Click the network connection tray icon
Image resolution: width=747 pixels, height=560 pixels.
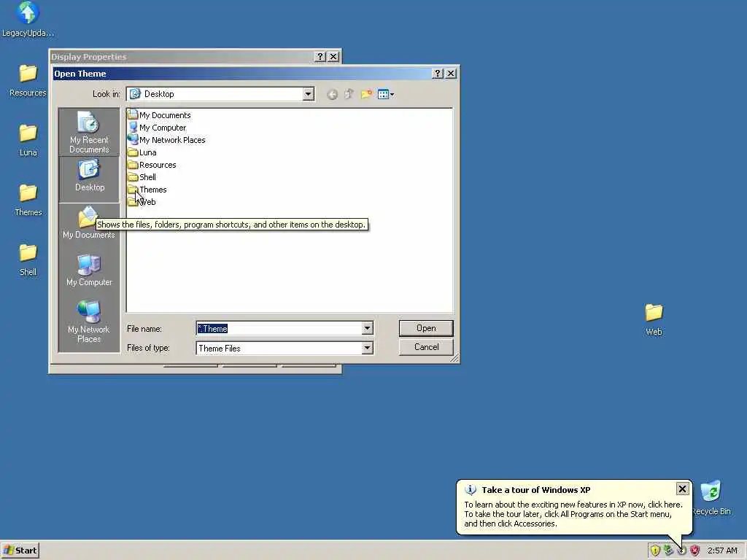668,551
